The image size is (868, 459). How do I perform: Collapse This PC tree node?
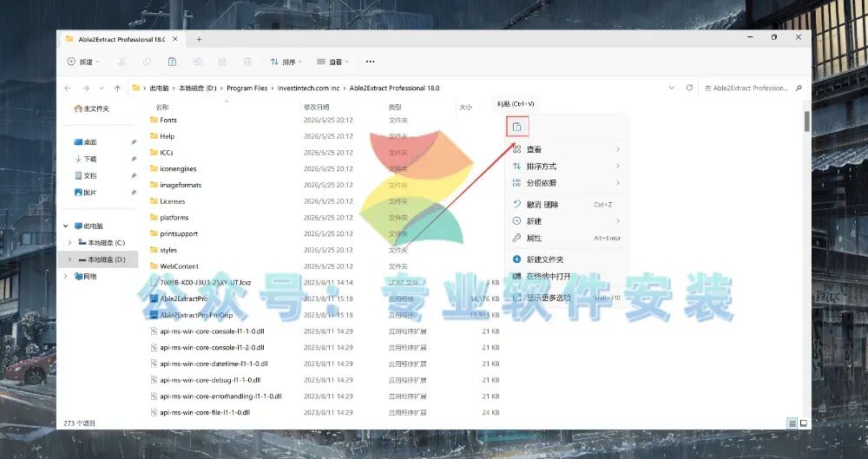click(66, 226)
